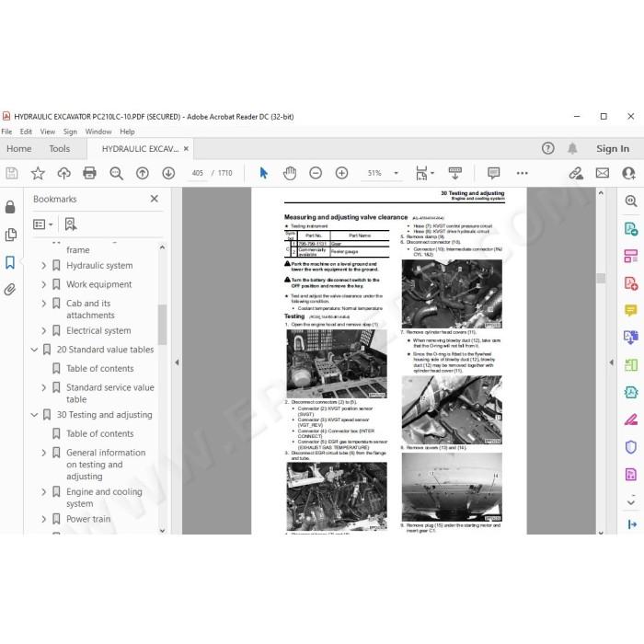This screenshot has width=644, height=644.
Task: Show page thumbnails panel
Action: 10,235
